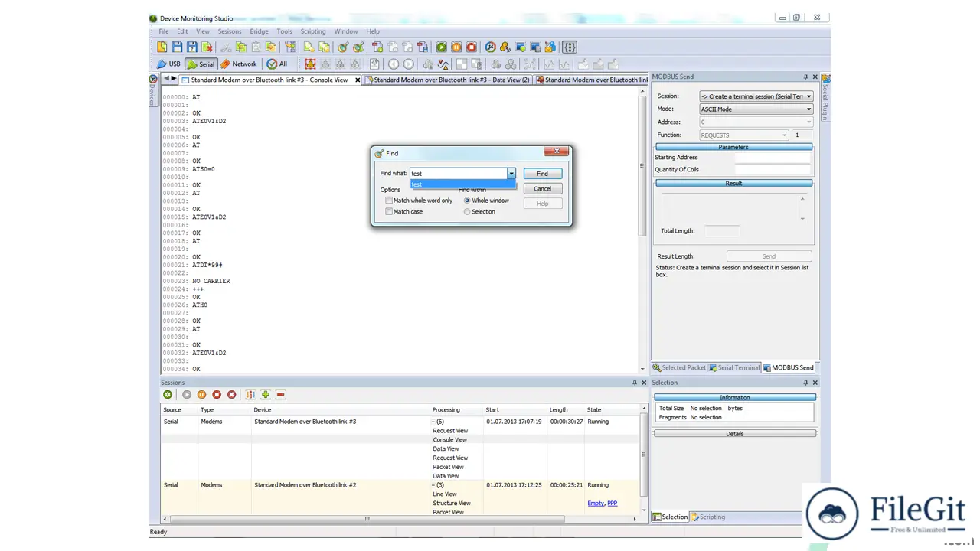Click the Find button in dialog
980x551 pixels.
[542, 174]
